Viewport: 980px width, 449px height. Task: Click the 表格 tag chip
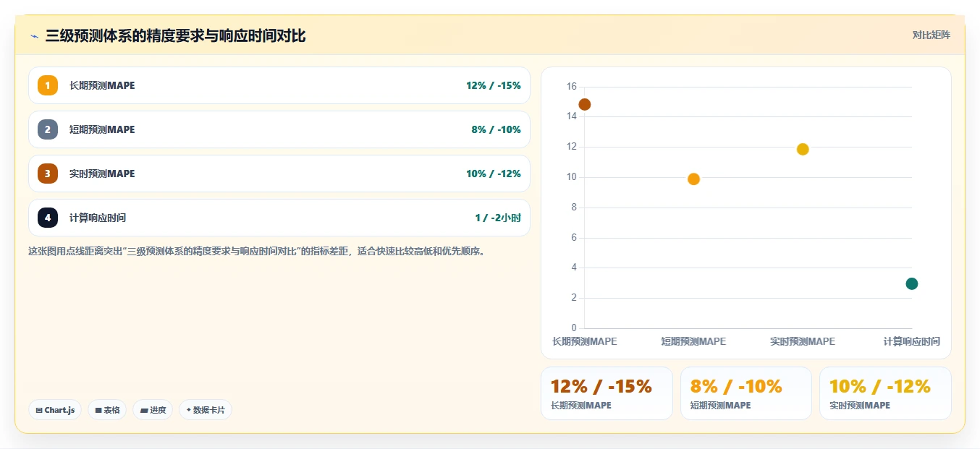point(107,410)
